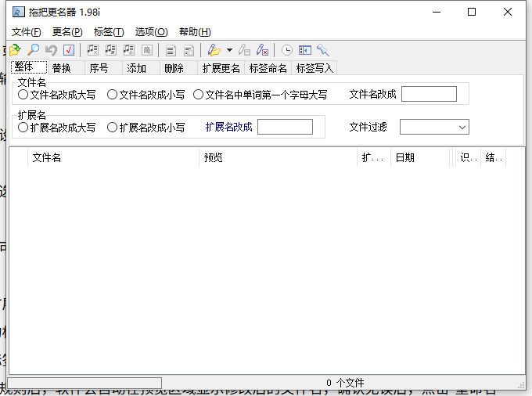Open the dropdown arrow next to pencil folder icon
This screenshot has height=396, width=532.
[230, 50]
